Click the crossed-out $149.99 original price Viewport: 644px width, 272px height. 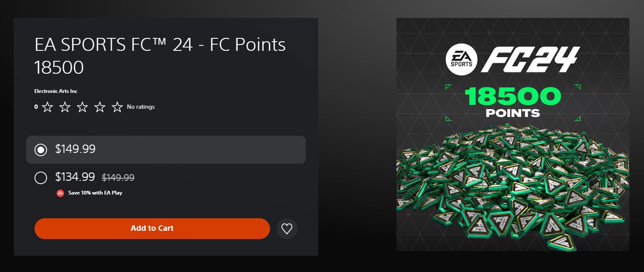[118, 177]
